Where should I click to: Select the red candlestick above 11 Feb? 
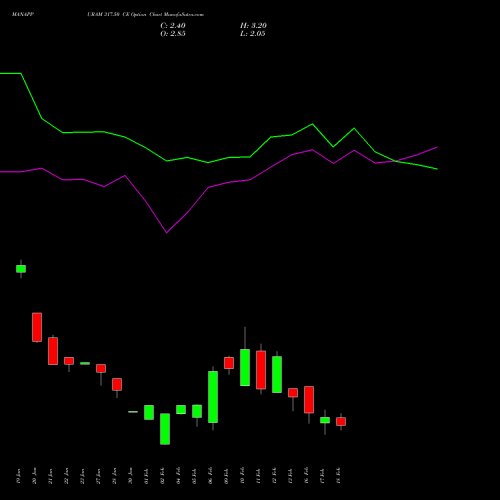[261, 370]
